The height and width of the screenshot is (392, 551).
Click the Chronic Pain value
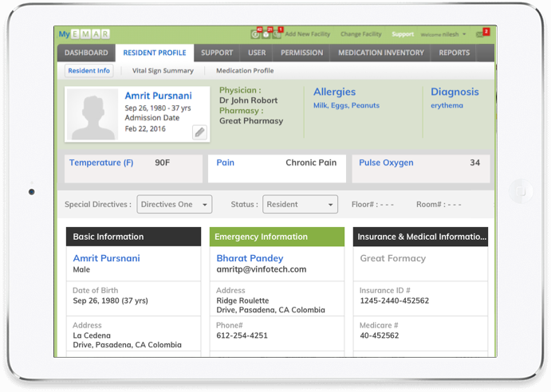tap(311, 163)
